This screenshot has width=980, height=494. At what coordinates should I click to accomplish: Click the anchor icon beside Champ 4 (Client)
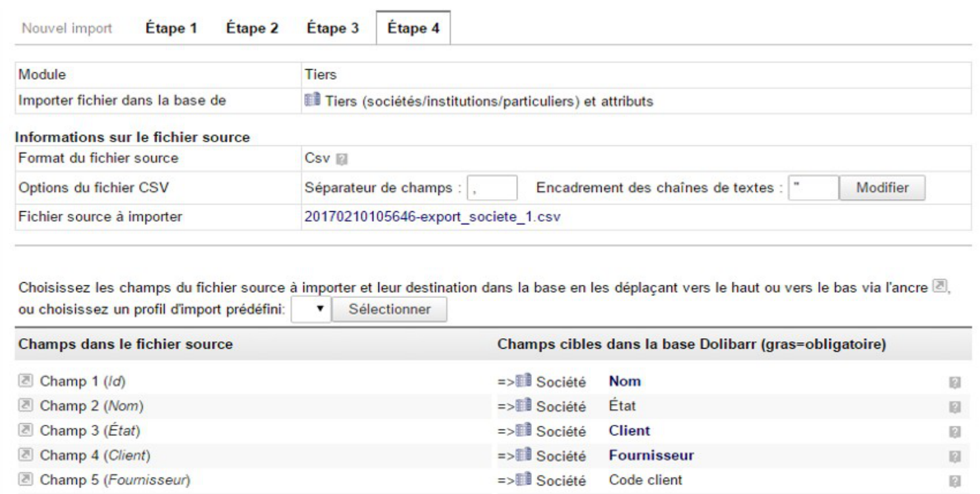coord(26,457)
